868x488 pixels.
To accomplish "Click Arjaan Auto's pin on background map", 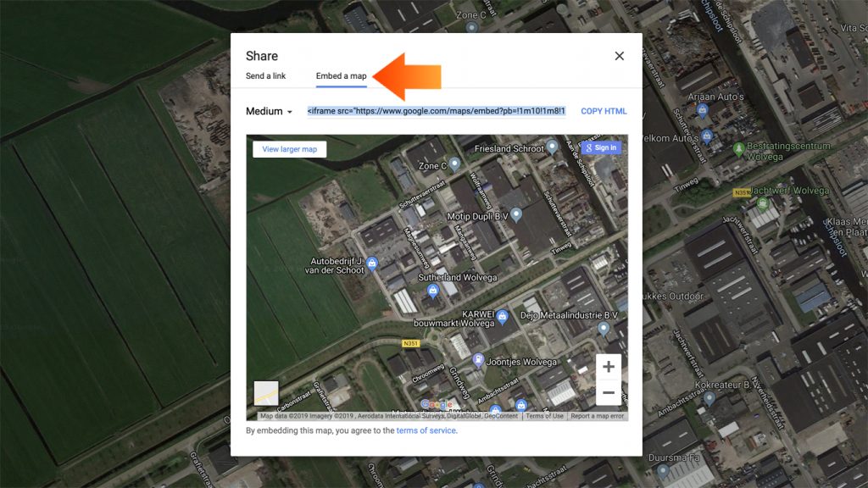I will (x=703, y=110).
